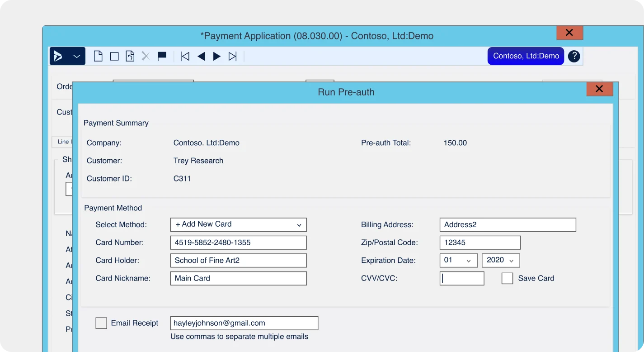Click the Company value Contoso. Ltd:Demo
644x352 pixels.
pos(207,143)
